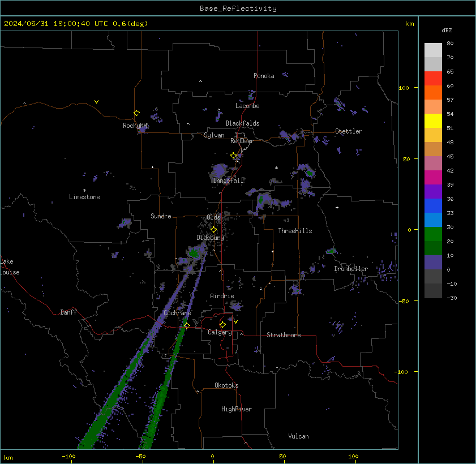Select the 39 dBZ magenta color swatch
The image size is (476, 464).
point(433,178)
